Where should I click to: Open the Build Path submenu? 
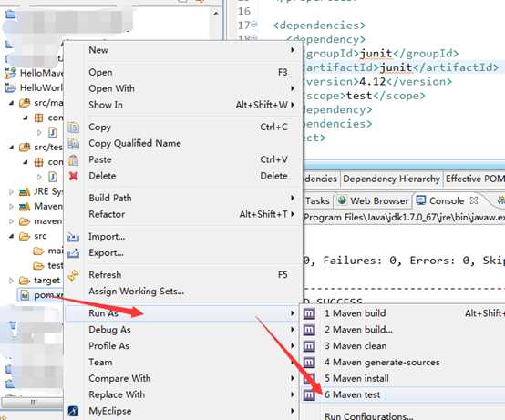click(x=183, y=198)
